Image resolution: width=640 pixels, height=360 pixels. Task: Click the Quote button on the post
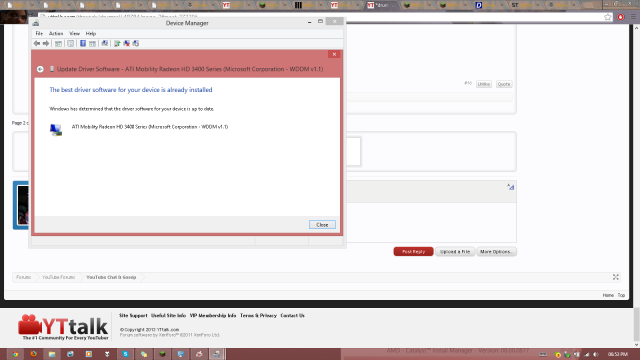(504, 84)
